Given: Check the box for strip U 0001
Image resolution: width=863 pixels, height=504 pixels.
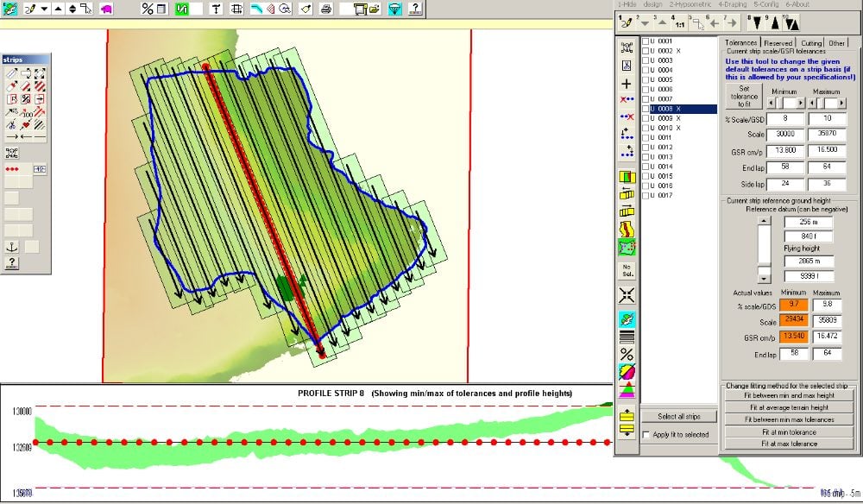Looking at the screenshot, I should click(646, 41).
